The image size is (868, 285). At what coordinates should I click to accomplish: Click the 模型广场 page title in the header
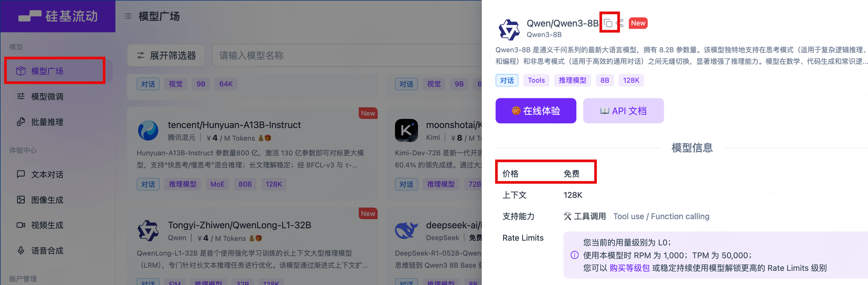click(x=159, y=16)
